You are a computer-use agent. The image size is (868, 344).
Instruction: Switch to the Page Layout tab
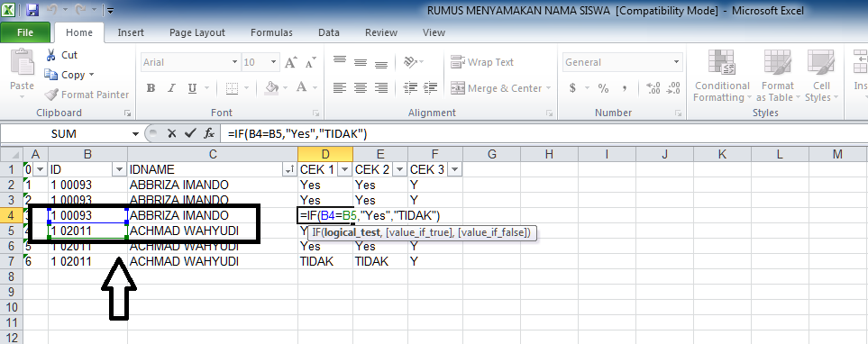tap(197, 32)
